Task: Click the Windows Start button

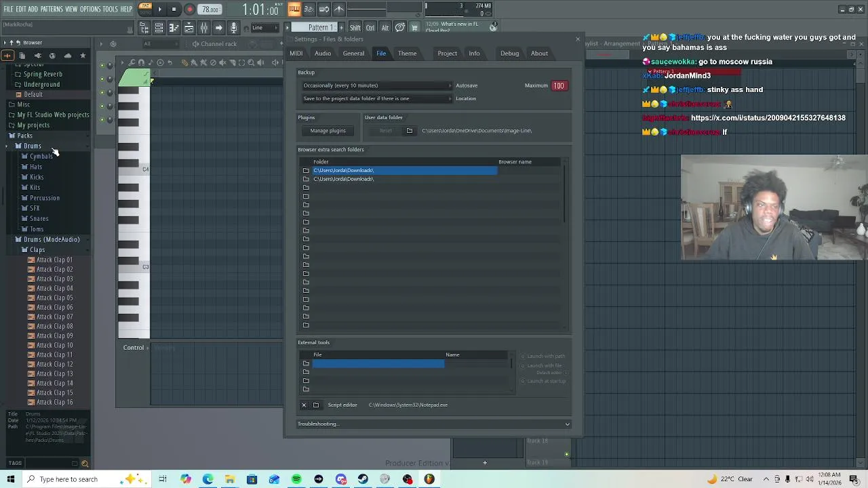Action: (11, 479)
